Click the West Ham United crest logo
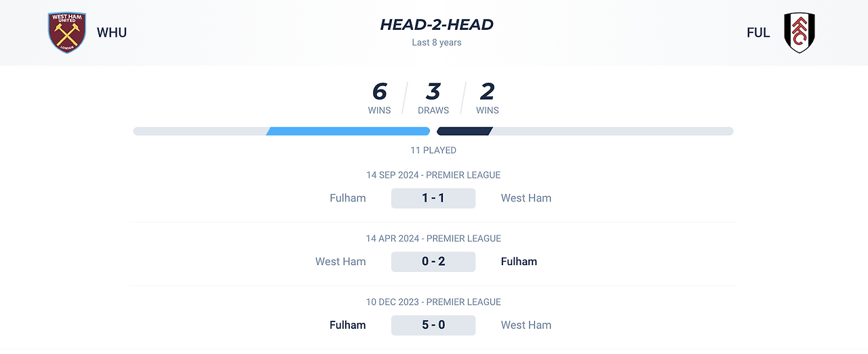Viewport: 868px width, 354px height. [66, 33]
